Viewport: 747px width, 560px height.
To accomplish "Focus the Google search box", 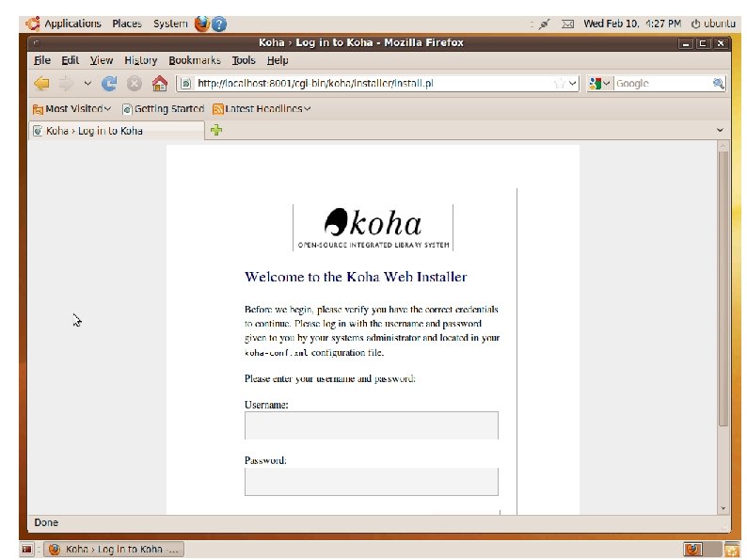I will (662, 84).
